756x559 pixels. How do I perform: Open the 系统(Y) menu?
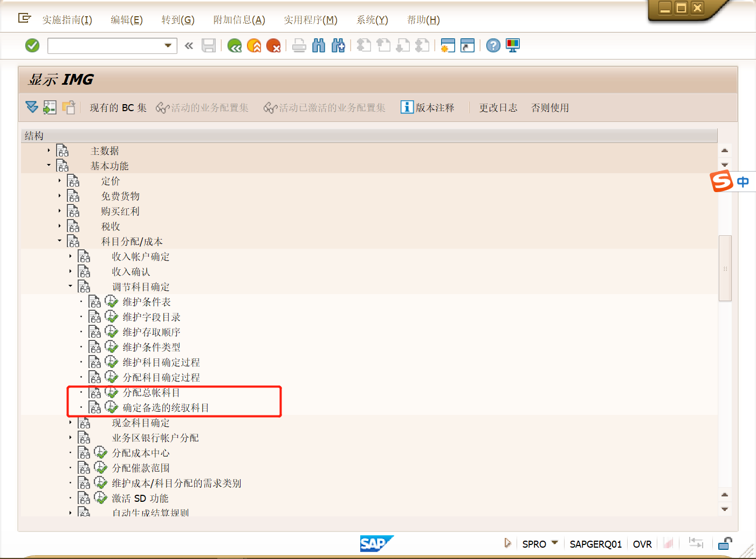(372, 19)
